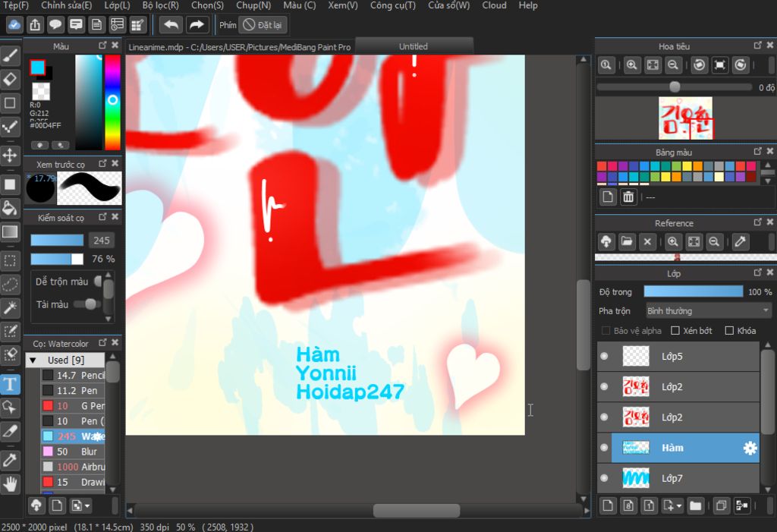
Task: Click the layer folder icon
Action: 695,505
